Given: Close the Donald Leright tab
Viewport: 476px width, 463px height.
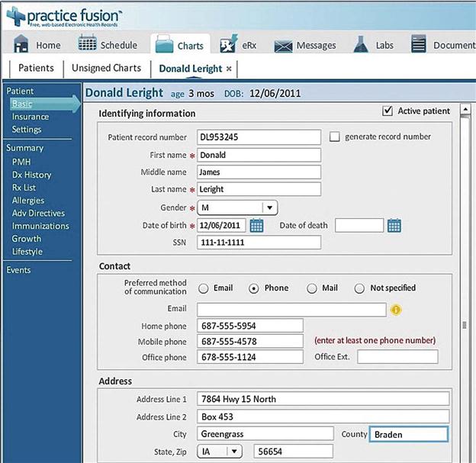Looking at the screenshot, I should (x=229, y=69).
